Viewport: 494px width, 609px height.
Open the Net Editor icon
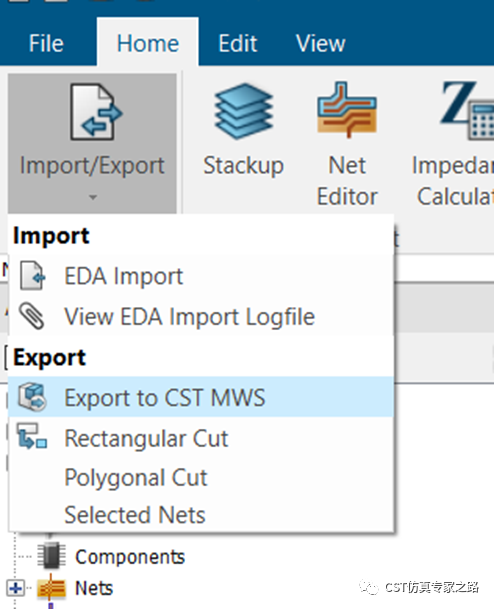(x=347, y=110)
